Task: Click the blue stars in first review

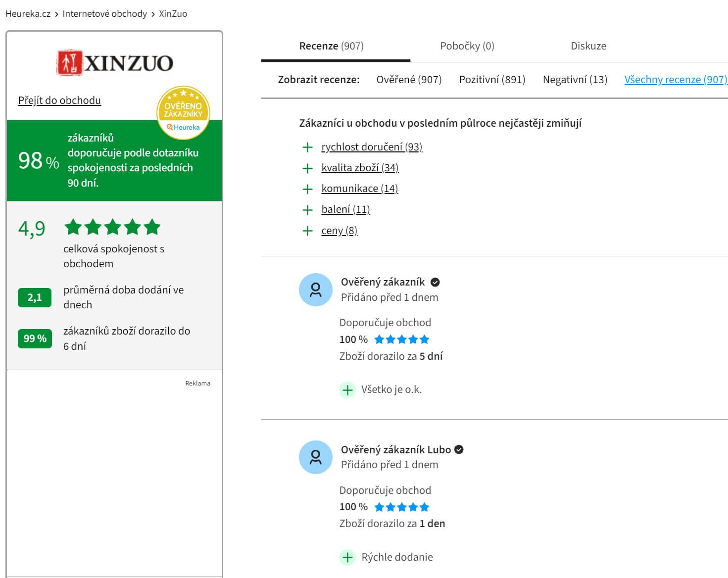Action: coord(401,339)
